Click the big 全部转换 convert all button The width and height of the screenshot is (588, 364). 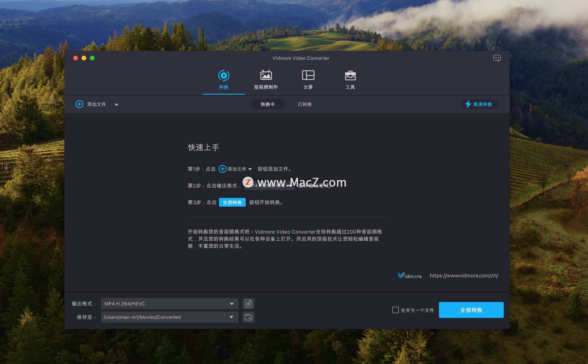coord(471,310)
